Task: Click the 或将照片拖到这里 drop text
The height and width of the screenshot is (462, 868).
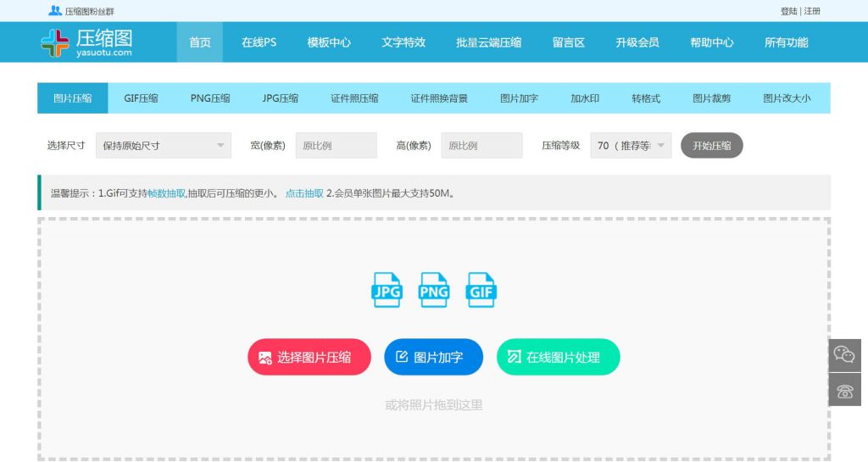Action: point(433,405)
